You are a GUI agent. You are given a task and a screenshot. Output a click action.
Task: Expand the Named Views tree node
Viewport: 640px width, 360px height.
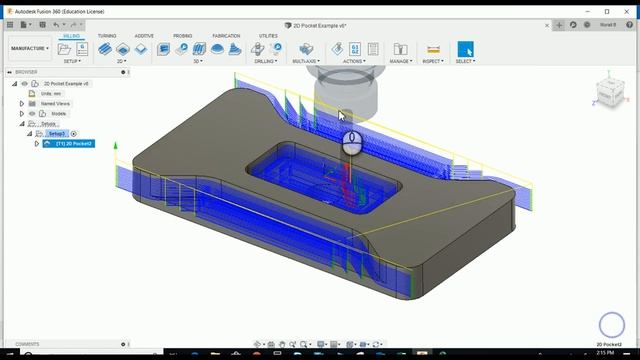22,104
